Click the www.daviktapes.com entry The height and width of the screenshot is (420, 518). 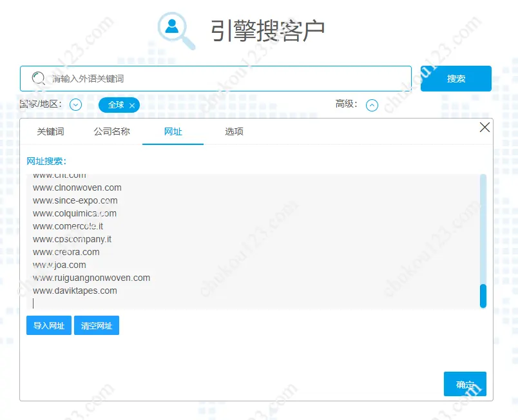click(75, 291)
